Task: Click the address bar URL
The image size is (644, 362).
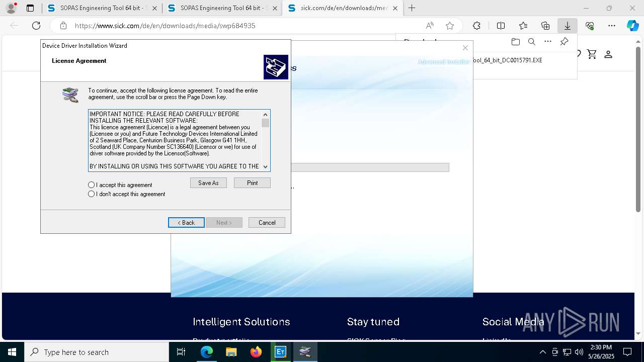Action: [x=165, y=26]
